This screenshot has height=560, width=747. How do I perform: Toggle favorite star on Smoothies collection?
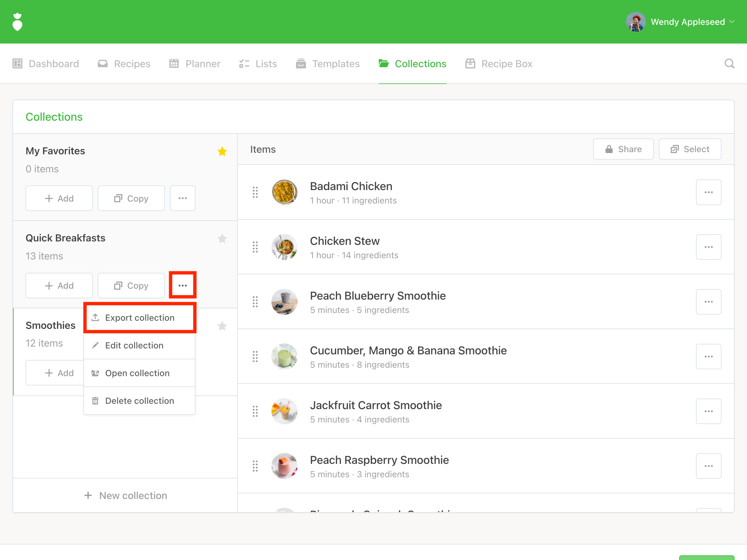[222, 326]
